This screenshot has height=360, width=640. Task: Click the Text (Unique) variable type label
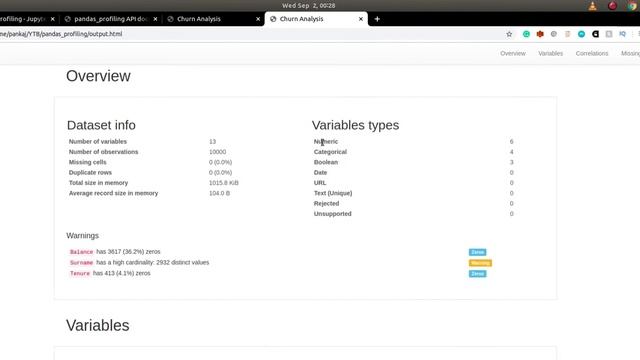click(333, 193)
